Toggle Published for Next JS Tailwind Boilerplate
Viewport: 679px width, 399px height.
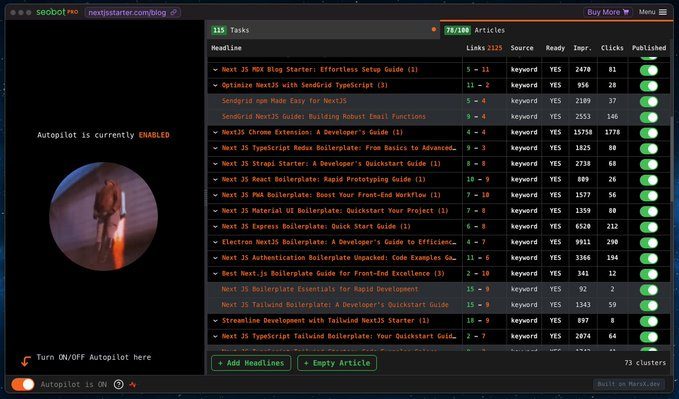(x=649, y=305)
